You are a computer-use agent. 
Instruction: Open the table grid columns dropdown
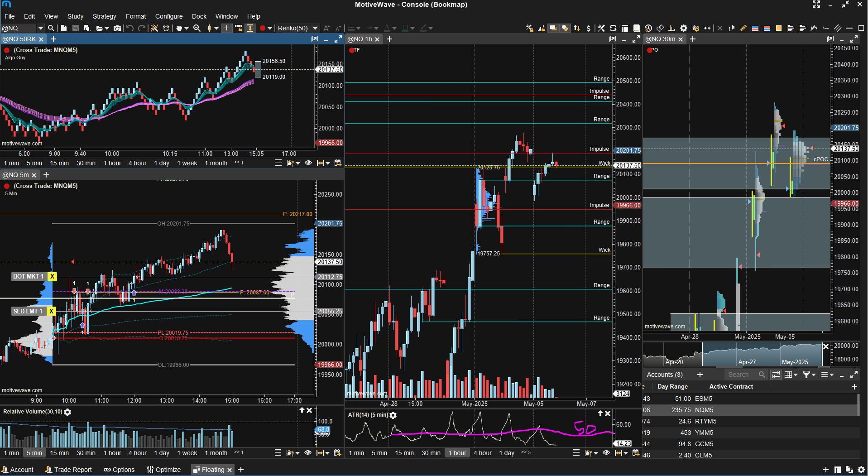tap(791, 375)
